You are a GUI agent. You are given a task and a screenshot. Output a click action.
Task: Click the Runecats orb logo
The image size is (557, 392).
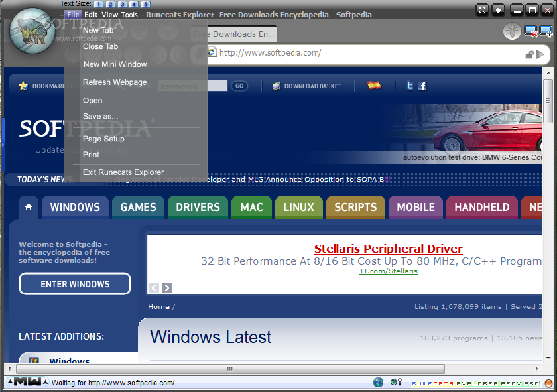click(32, 31)
